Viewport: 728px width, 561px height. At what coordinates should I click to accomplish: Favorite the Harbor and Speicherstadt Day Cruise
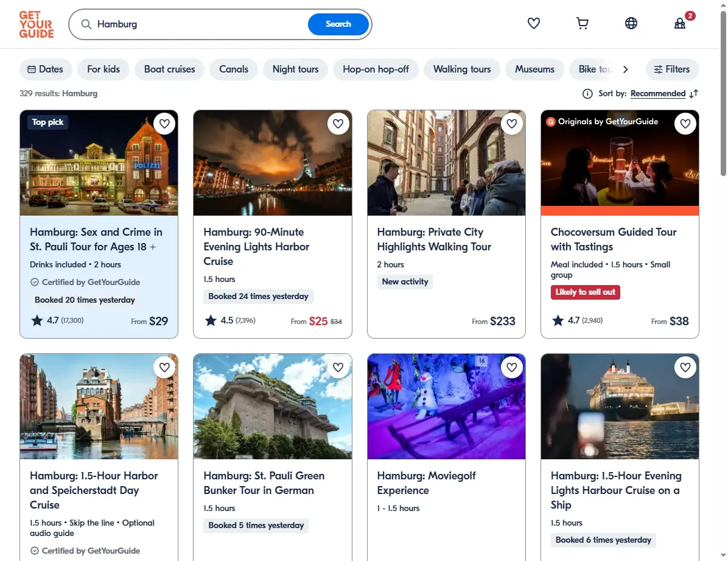(x=164, y=367)
